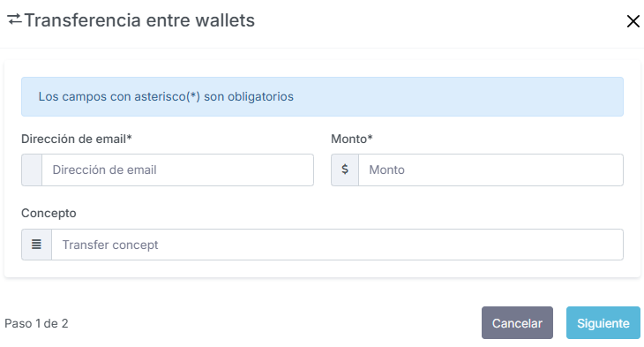
Task: Click the "Paso 1 de 2" step indicator
Action: [36, 323]
